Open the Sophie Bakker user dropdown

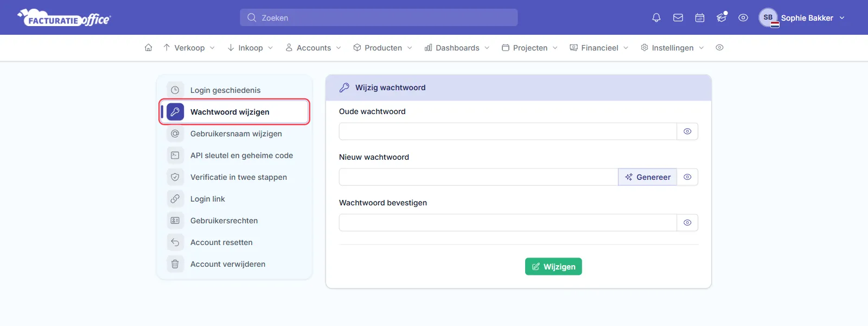802,17
